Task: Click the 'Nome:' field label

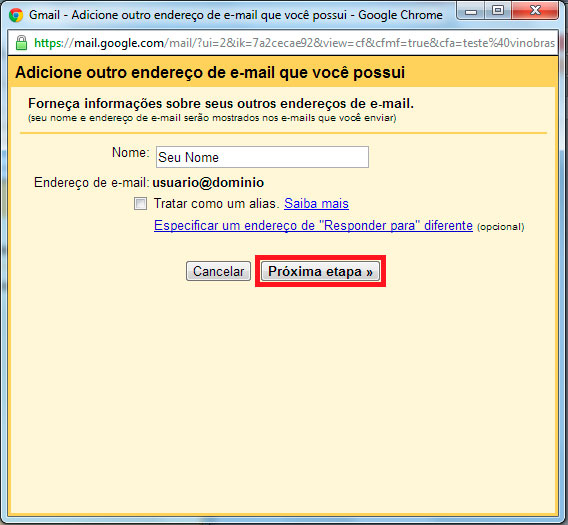Action: (x=131, y=153)
